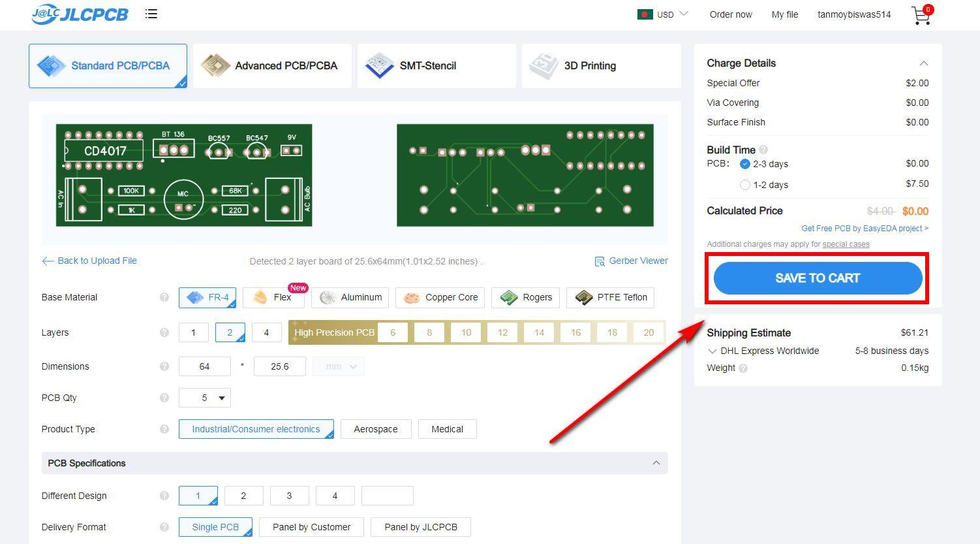
Task: Select 2-3 days build time
Action: point(745,164)
